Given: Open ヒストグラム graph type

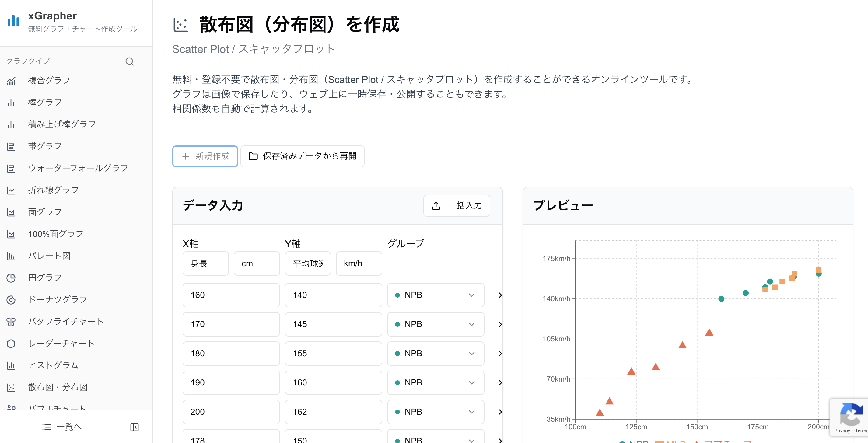Looking at the screenshot, I should (53, 365).
